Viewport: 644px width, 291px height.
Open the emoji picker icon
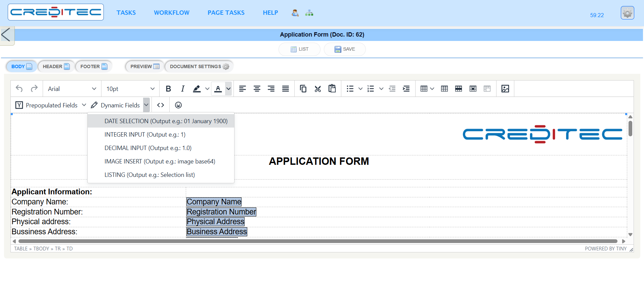tap(178, 105)
